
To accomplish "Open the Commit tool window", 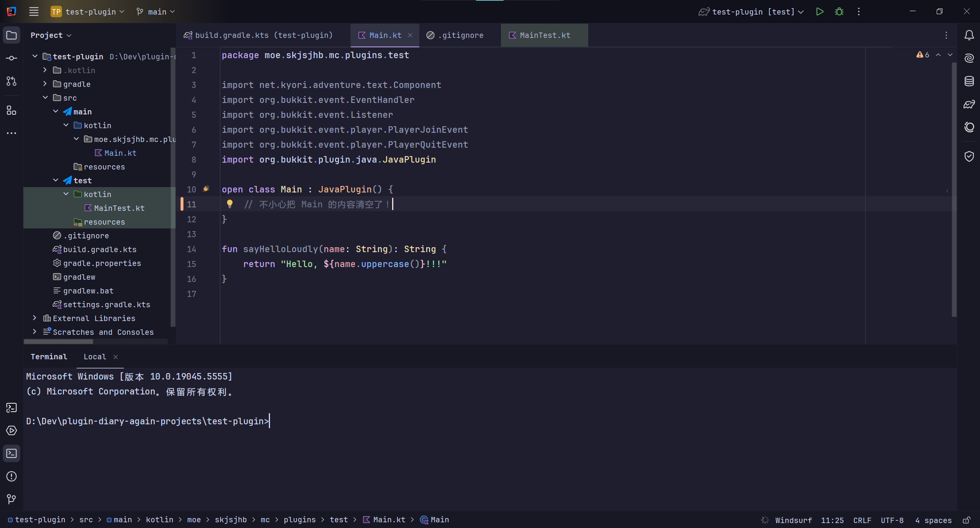I will (11, 58).
